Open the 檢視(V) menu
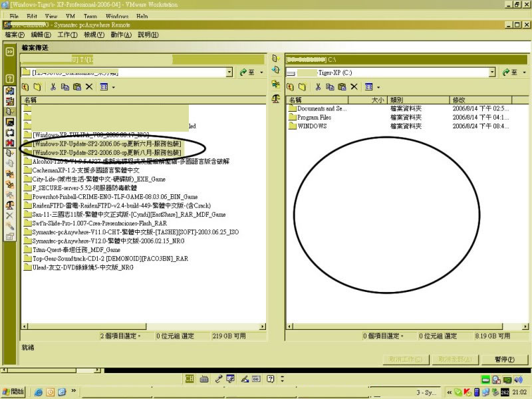This screenshot has width=532, height=399. click(94, 35)
